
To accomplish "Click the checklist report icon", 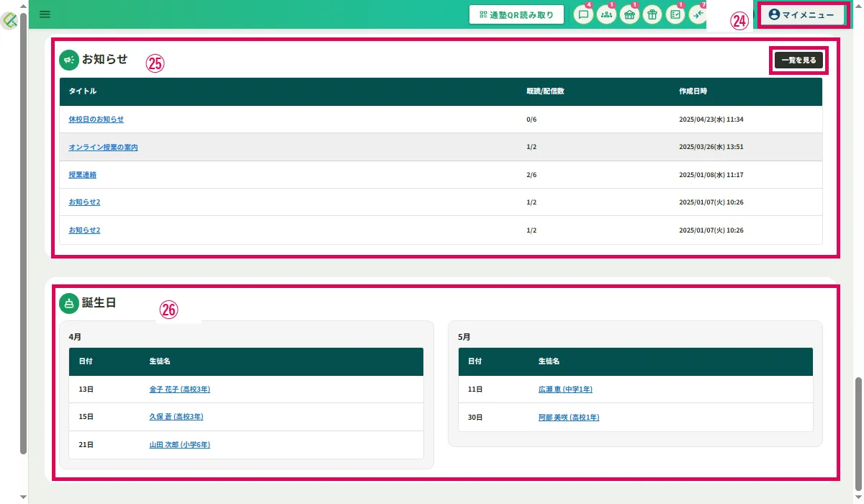I will click(x=675, y=14).
